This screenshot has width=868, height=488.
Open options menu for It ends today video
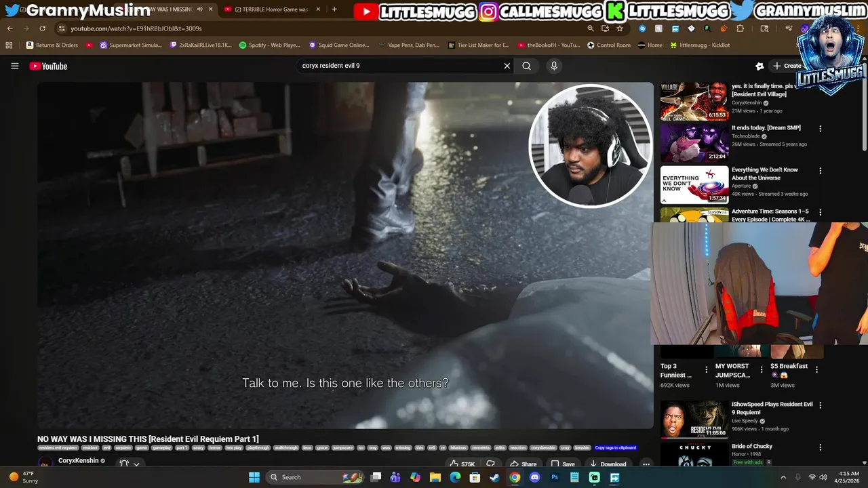821,129
